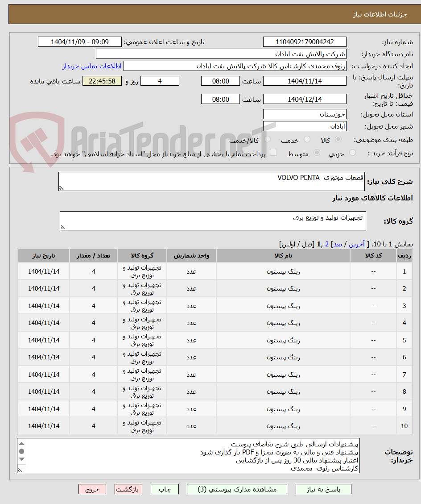
Task: Click رینگ پیستون in row 1
Action: coord(283,271)
